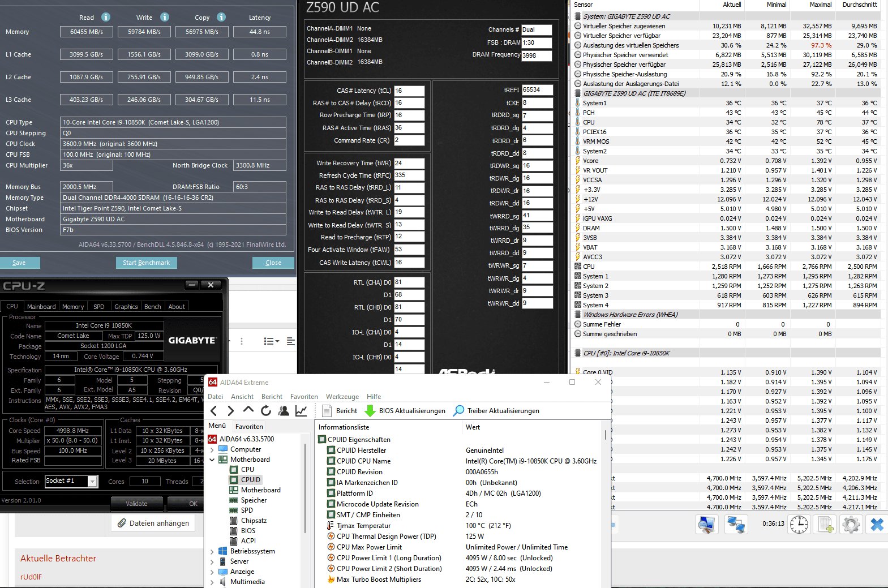Expand the Server tree node
The height and width of the screenshot is (588, 888).
(212, 562)
